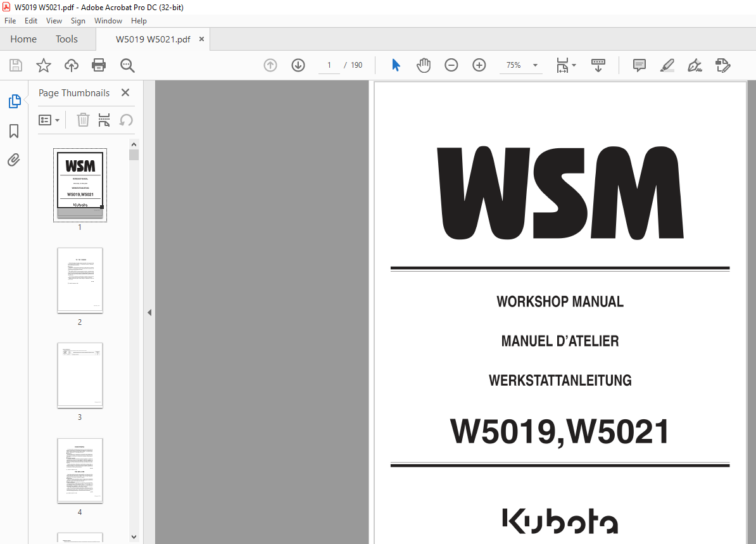The height and width of the screenshot is (544, 756).
Task: Select page 4 thumbnail
Action: click(80, 471)
